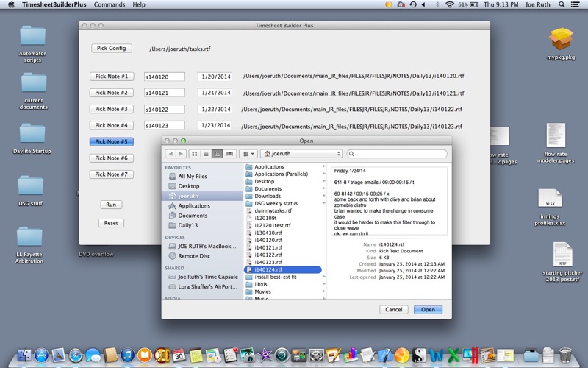The width and height of the screenshot is (588, 368).
Task: Click Pick Note #7 button
Action: click(112, 174)
